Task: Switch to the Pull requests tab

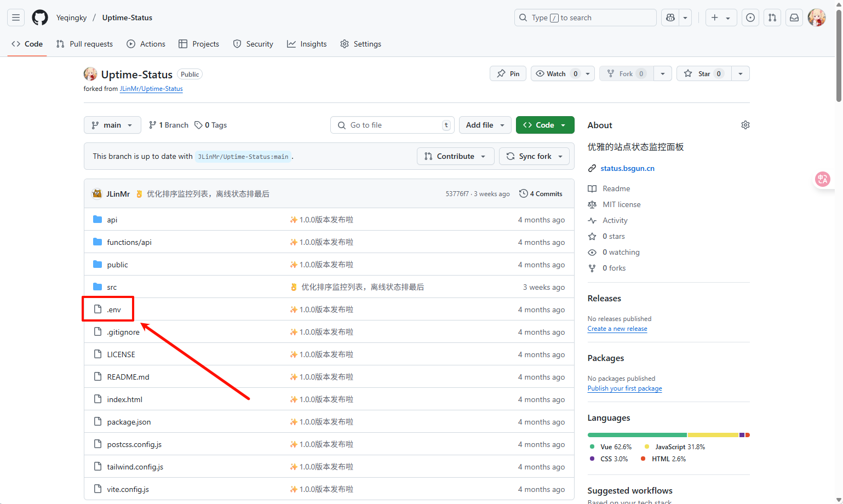Action: pyautogui.click(x=84, y=44)
